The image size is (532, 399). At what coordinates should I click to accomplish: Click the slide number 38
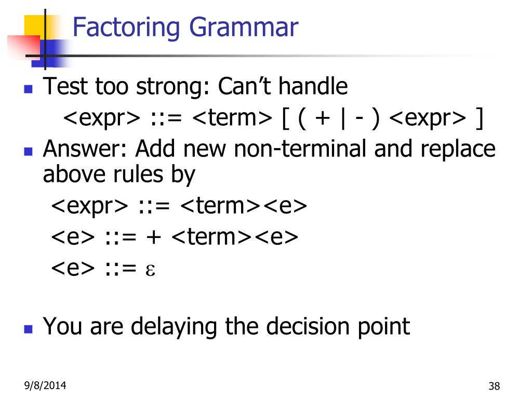495,386
